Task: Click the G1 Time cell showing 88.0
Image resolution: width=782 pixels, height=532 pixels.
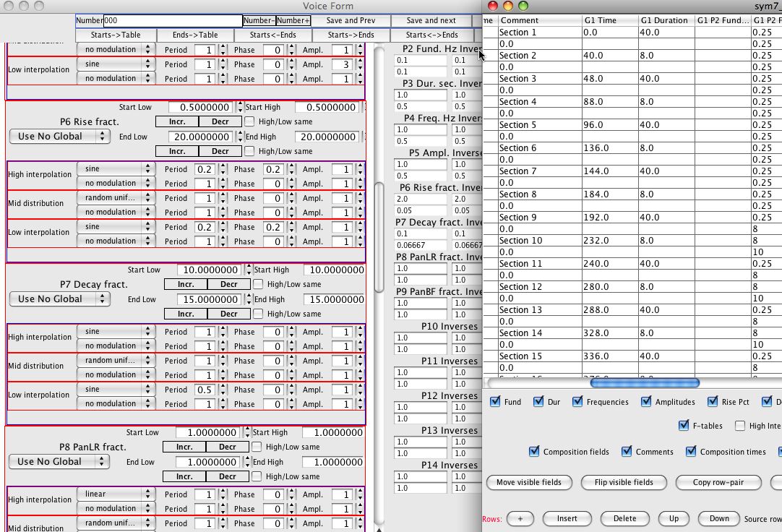Action: click(x=611, y=102)
